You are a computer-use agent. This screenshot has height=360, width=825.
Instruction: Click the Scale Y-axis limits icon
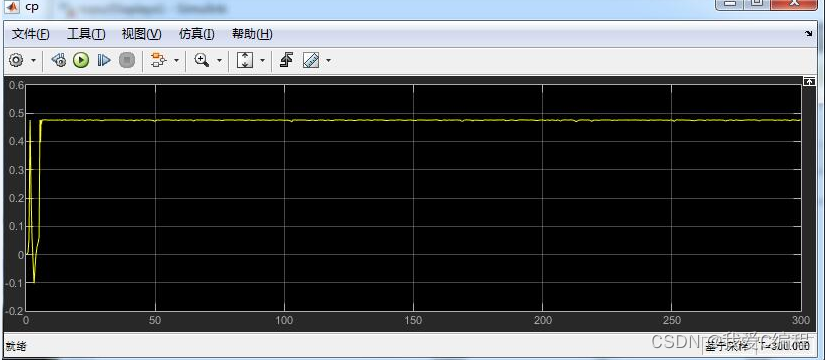click(x=245, y=60)
